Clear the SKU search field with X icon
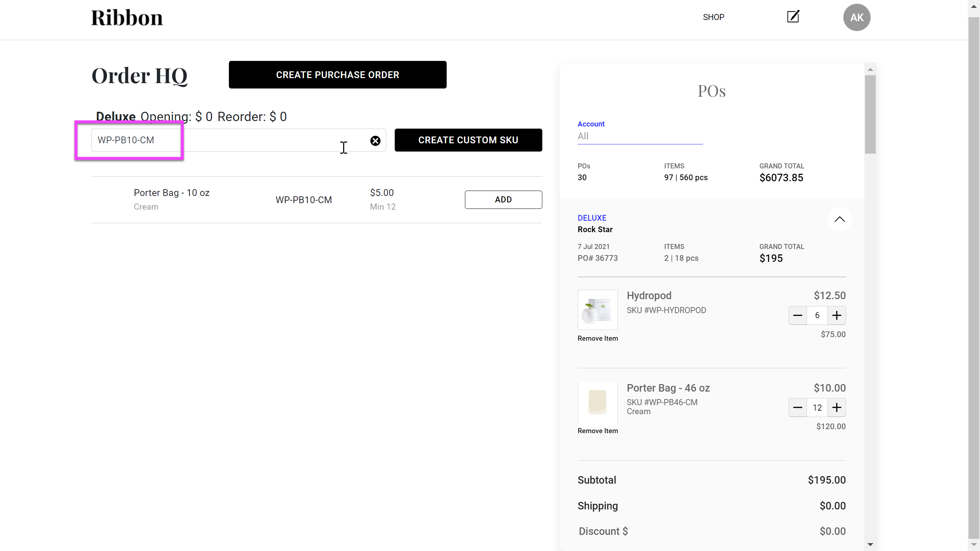980x551 pixels. 375,141
